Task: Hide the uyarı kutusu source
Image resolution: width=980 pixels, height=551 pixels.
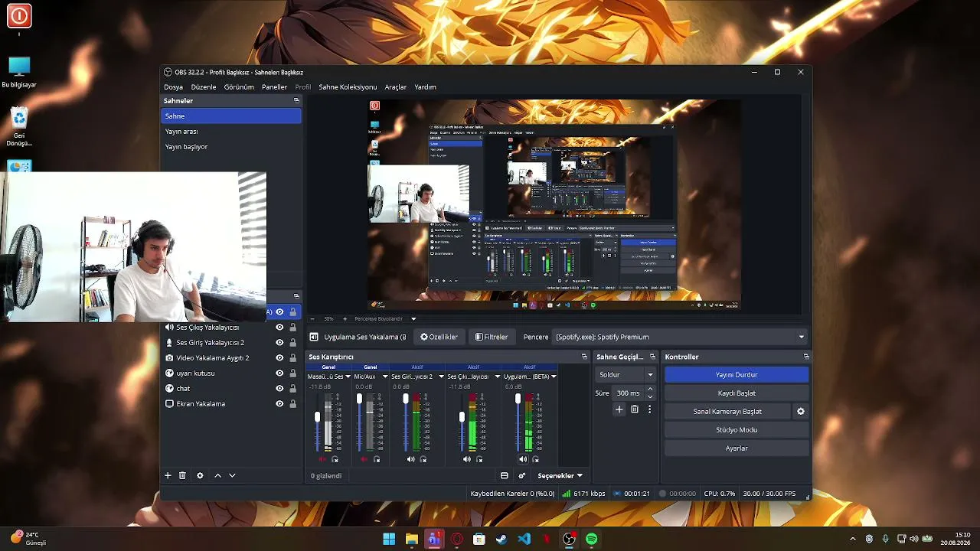Action: point(279,373)
